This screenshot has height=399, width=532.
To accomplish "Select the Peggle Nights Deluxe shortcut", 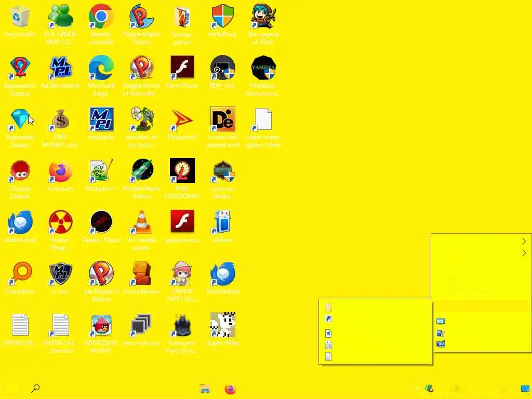I will click(x=141, y=16).
